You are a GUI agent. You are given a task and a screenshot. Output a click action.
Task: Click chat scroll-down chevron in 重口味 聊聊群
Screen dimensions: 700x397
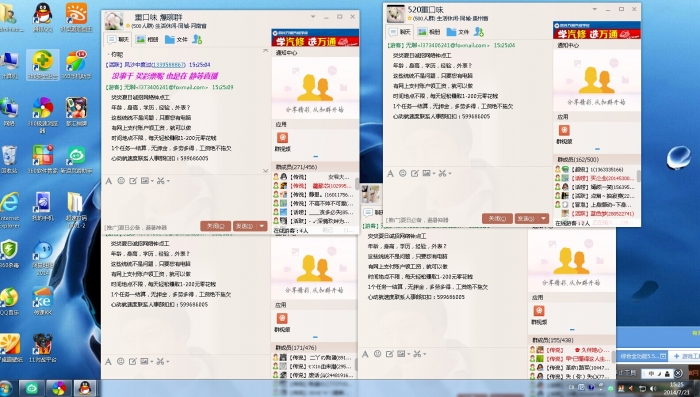(x=266, y=171)
